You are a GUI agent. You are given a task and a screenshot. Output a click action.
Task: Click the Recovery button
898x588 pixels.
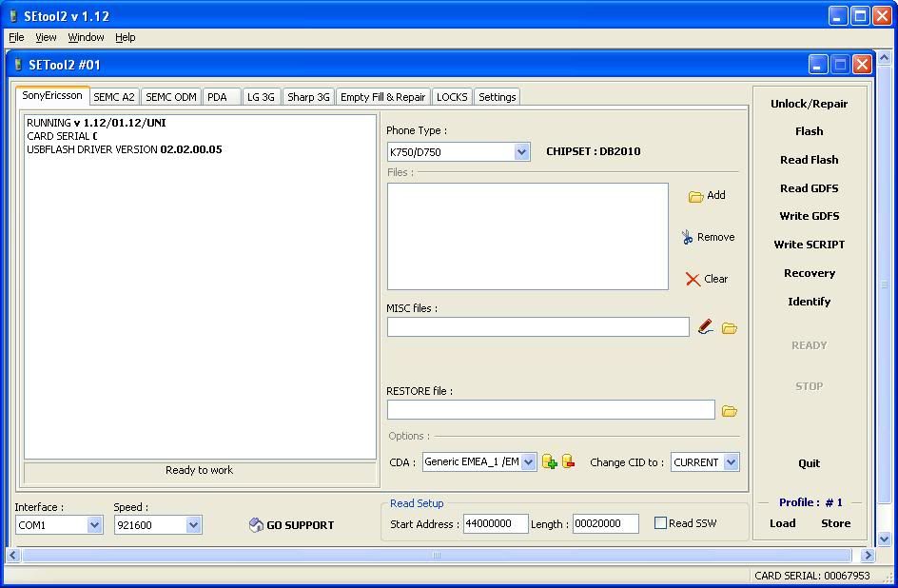click(809, 273)
